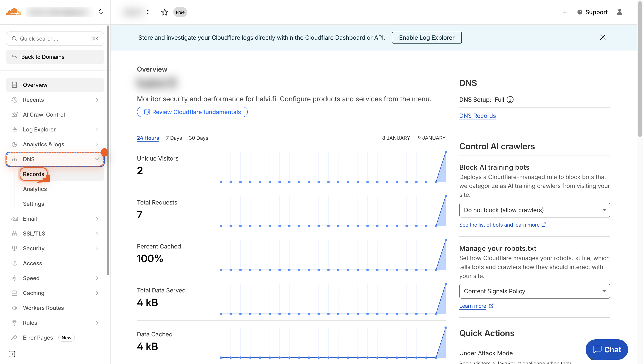643x364 pixels.
Task: Open the Chat widget
Action: pos(607,350)
